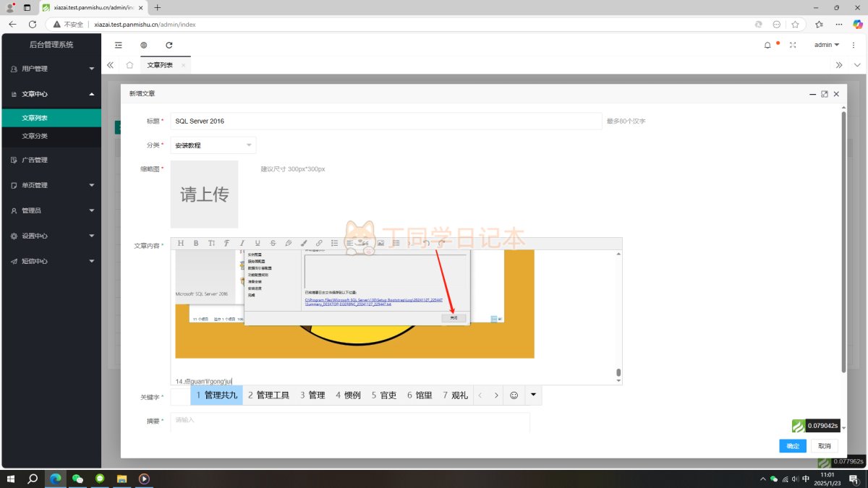Click the 取消 button in the dialog

(x=825, y=446)
